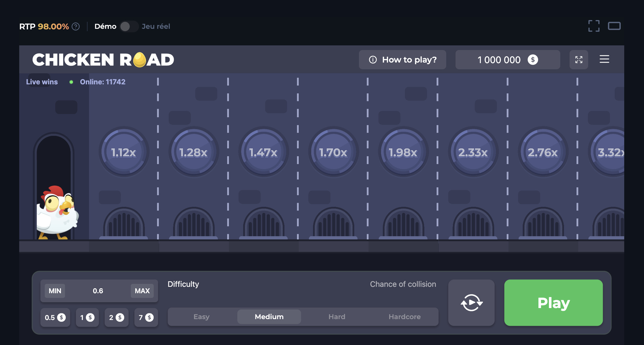Switch to theater mode rectangle icon
The width and height of the screenshot is (644, 345).
(614, 26)
